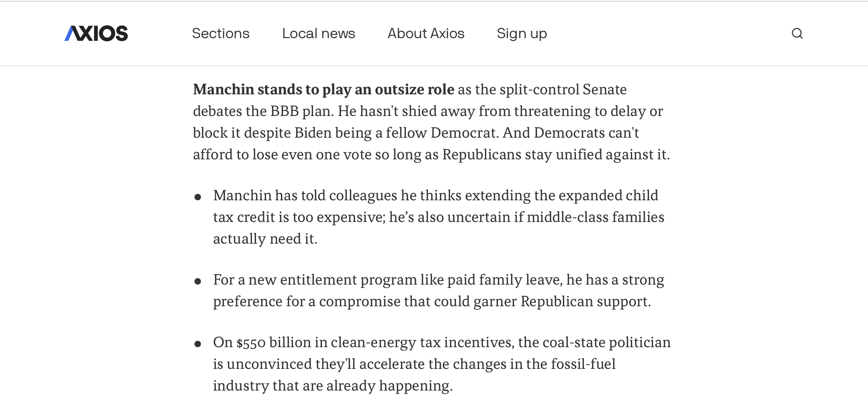Open the About Axios menu item
This screenshot has height=407, width=868.
coord(426,33)
